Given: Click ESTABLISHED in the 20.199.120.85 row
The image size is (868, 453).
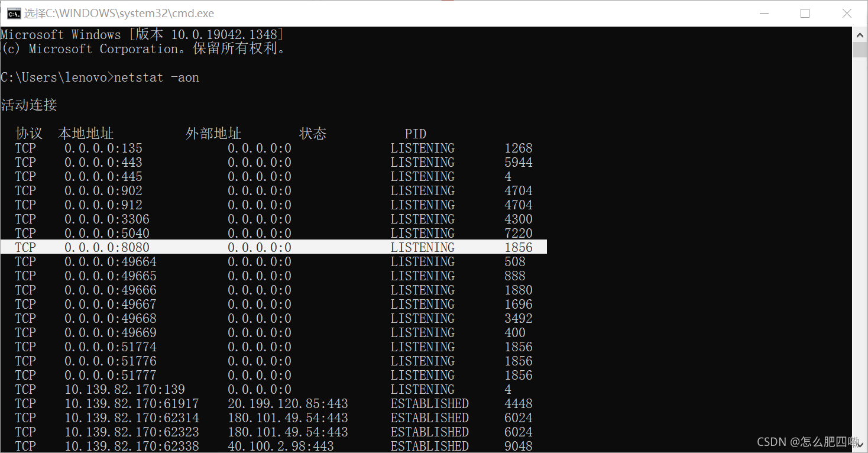Looking at the screenshot, I should click(430, 404).
